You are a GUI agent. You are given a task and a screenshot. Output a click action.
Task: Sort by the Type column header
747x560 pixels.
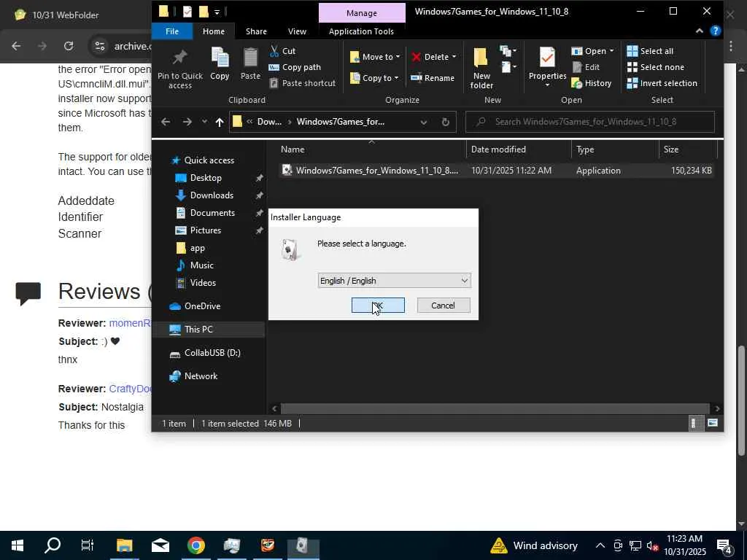point(615,149)
